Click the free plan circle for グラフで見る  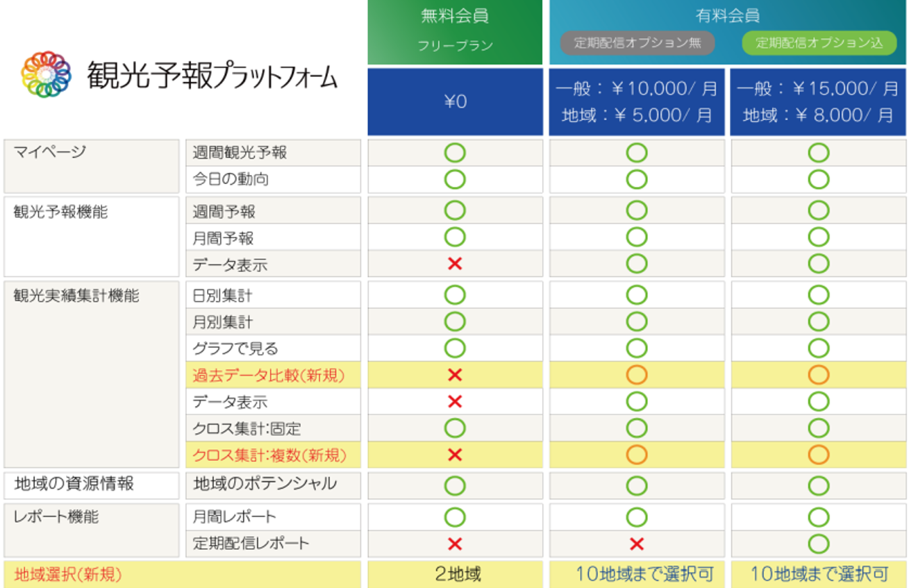coord(455,348)
